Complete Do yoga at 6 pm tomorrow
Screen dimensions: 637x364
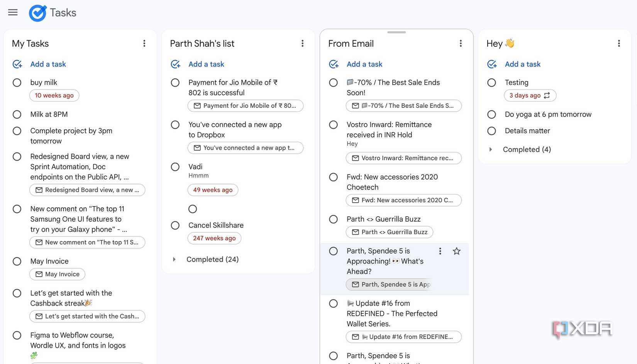coord(491,115)
